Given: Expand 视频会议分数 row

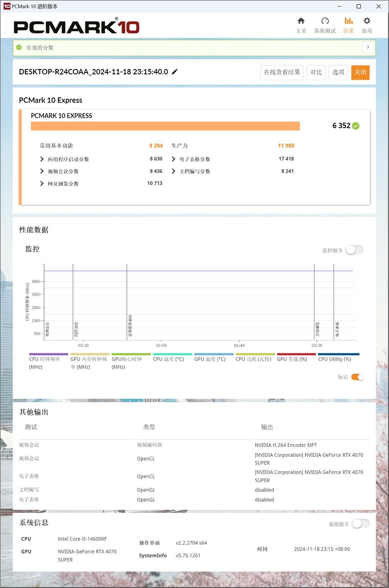Looking at the screenshot, I should (x=42, y=171).
